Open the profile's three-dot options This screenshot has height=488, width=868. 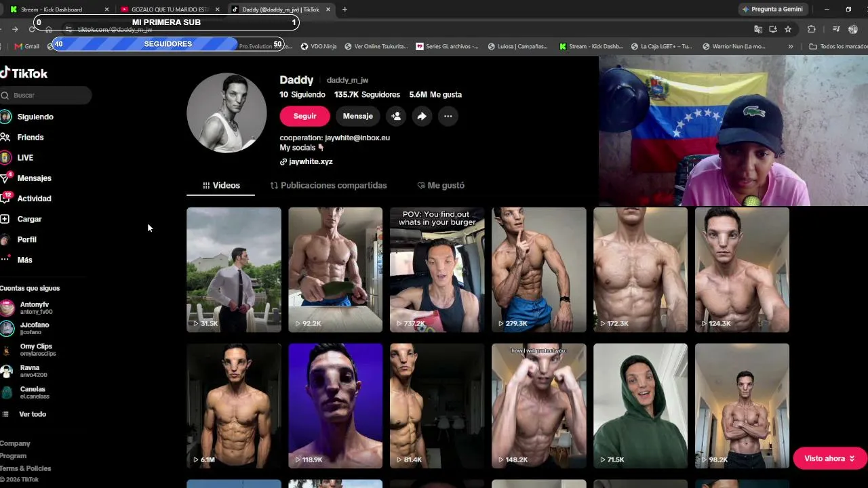(x=448, y=116)
